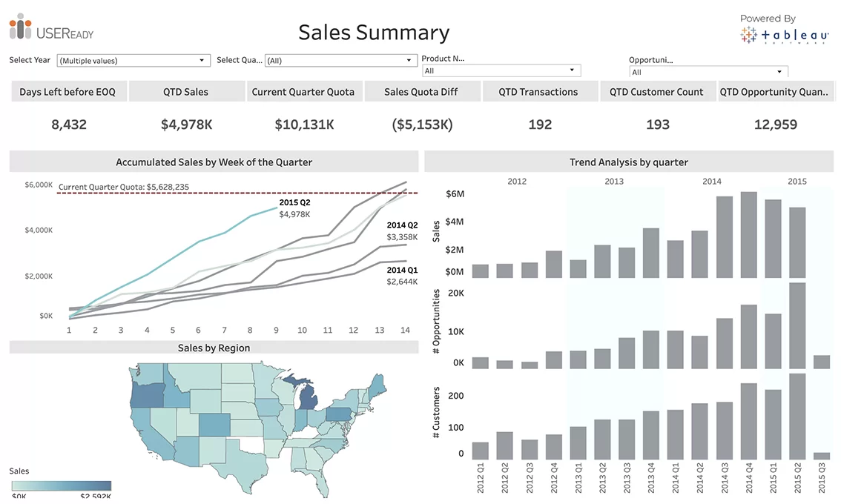Click the Sales color legend gradient
The image size is (841, 504).
pos(62,485)
